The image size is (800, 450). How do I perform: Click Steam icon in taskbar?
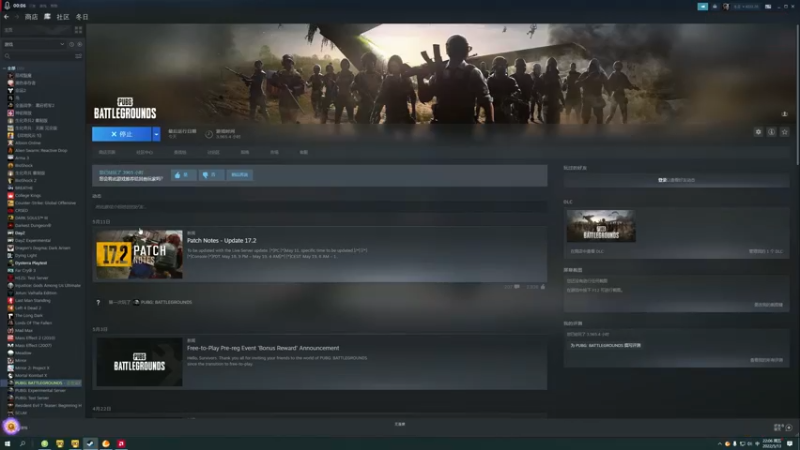pos(90,443)
